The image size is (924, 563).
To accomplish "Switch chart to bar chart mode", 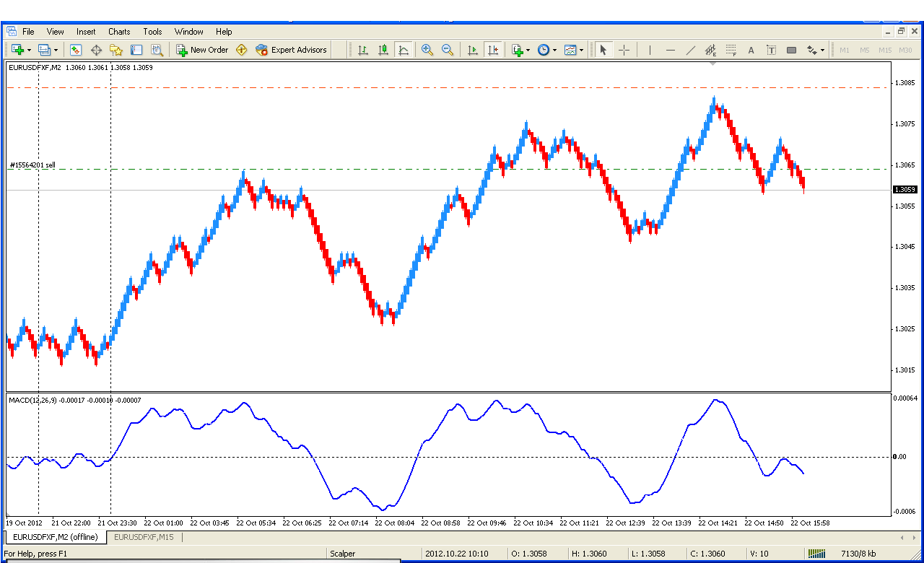I will [x=363, y=50].
